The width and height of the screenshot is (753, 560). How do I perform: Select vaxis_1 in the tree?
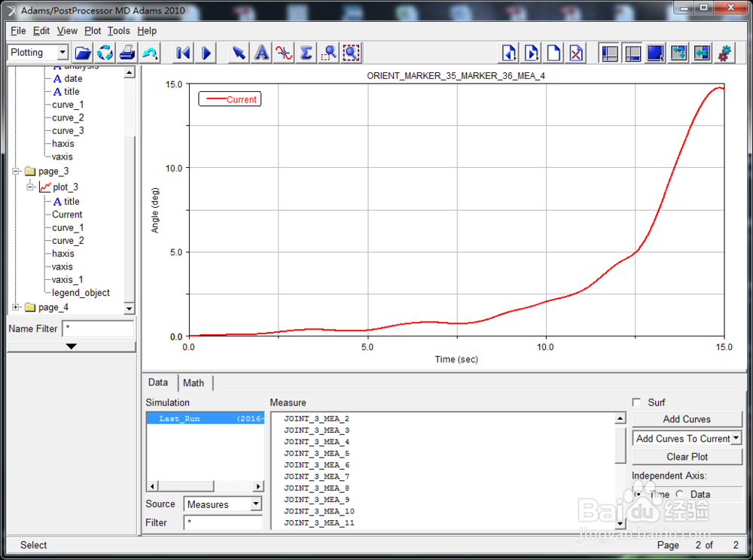[67, 280]
